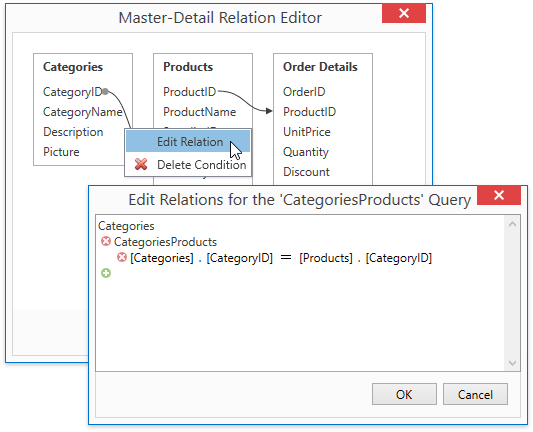
Task: Select CategoryName field in Categories table
Action: pyautogui.click(x=83, y=112)
